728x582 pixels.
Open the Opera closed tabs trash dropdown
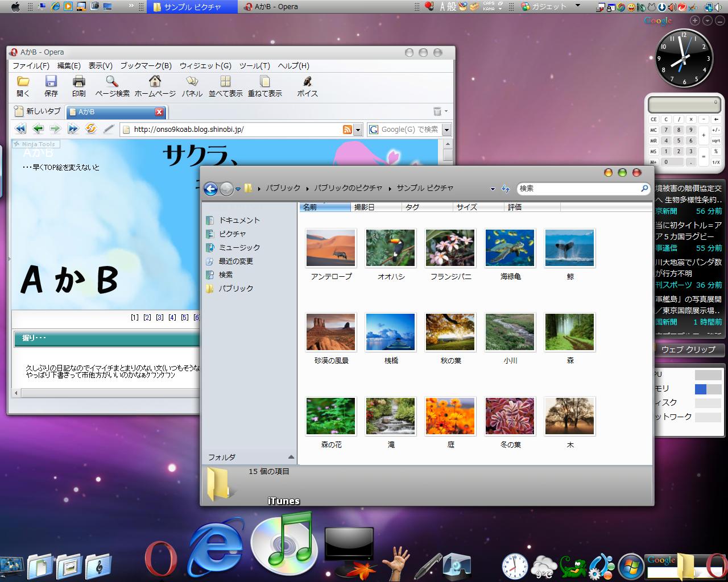point(440,111)
